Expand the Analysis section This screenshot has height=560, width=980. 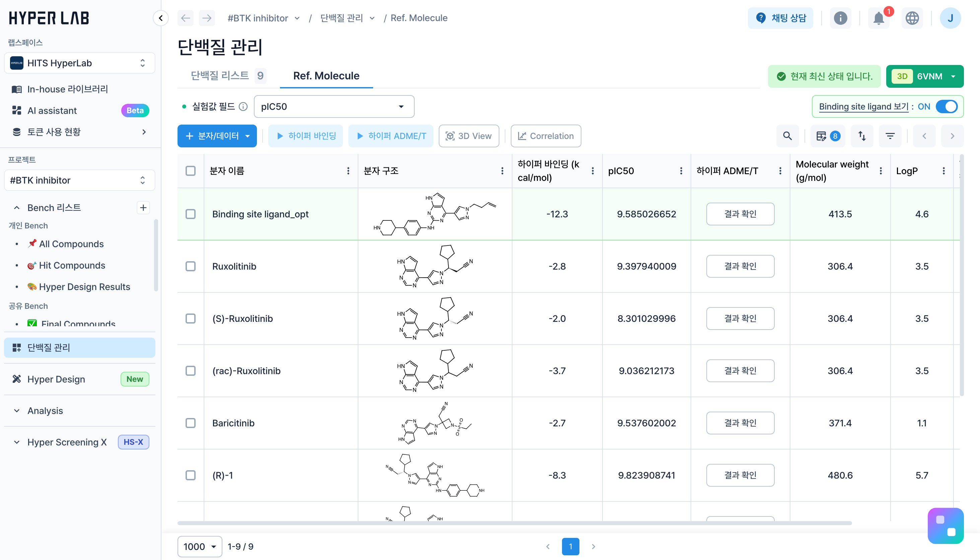[45, 411]
